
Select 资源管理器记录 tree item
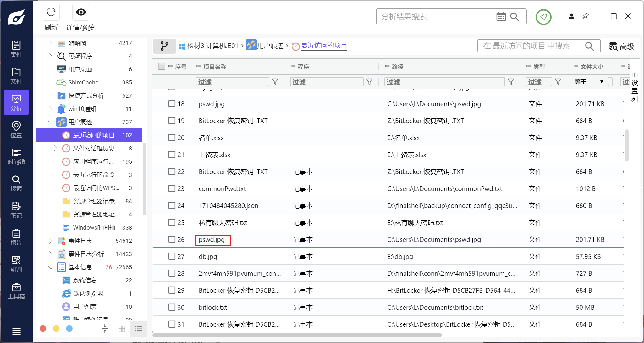[x=89, y=201]
